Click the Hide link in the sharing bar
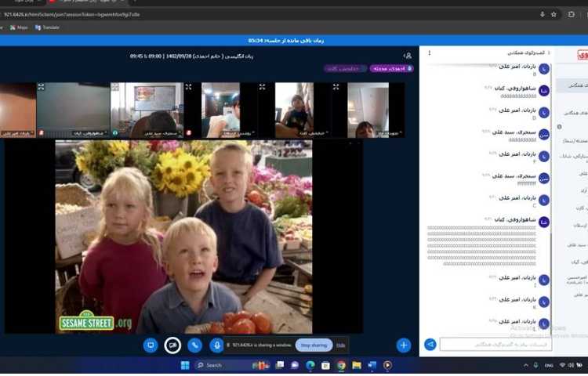 click(341, 345)
